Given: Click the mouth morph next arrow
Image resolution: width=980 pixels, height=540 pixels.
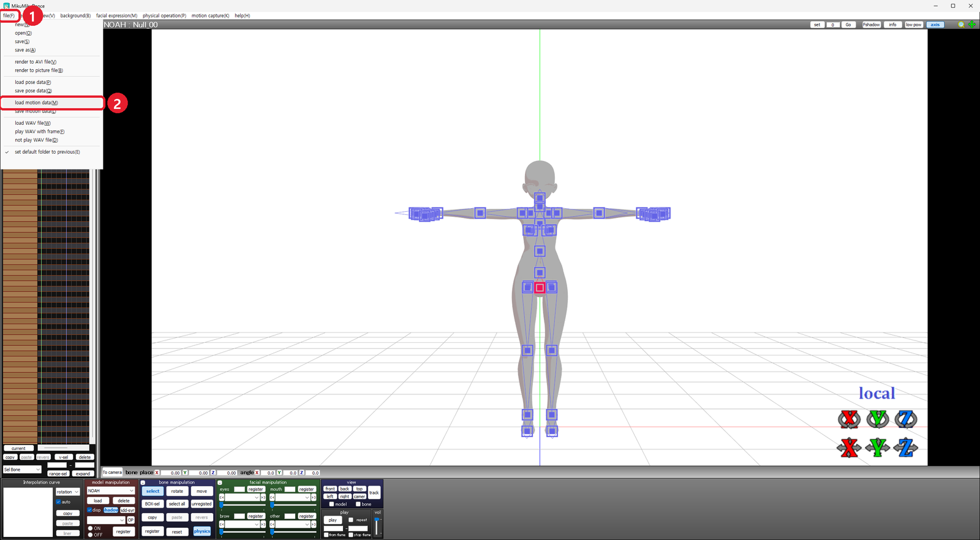Looking at the screenshot, I should click(314, 497).
